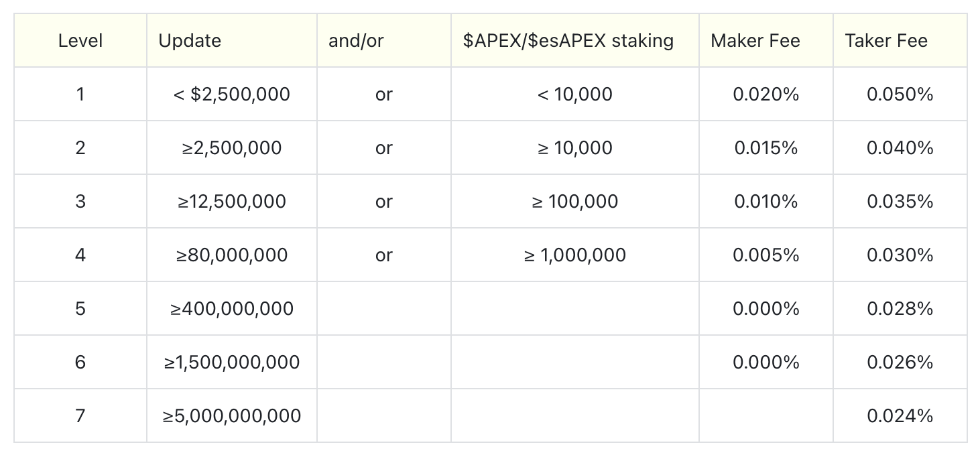Select the ≥1,500,000,000 update cell
980x461 pixels.
(232, 362)
